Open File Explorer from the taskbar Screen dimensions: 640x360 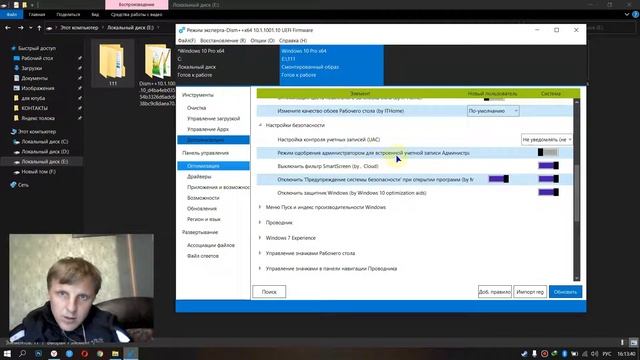click(x=115, y=353)
